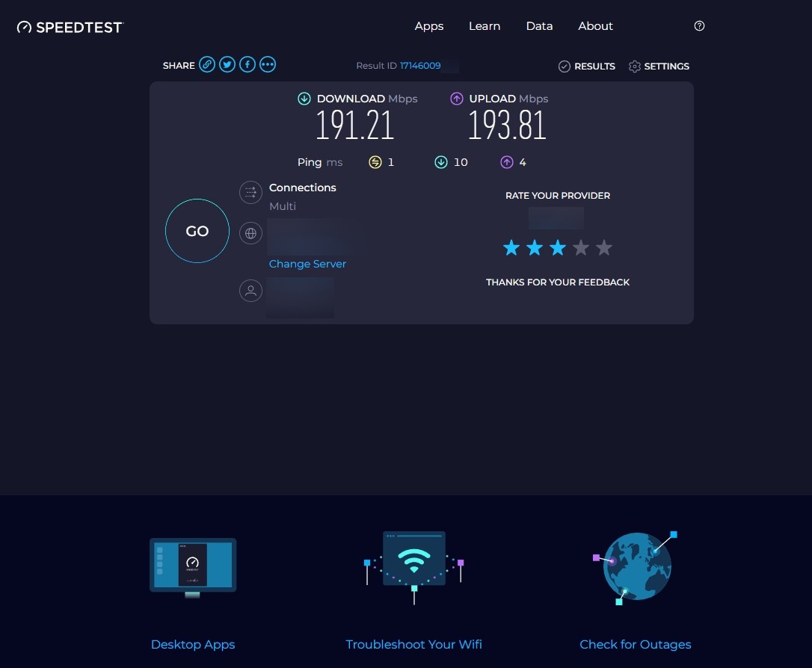The image size is (812, 668).
Task: Start a new test with GO
Action: click(197, 231)
